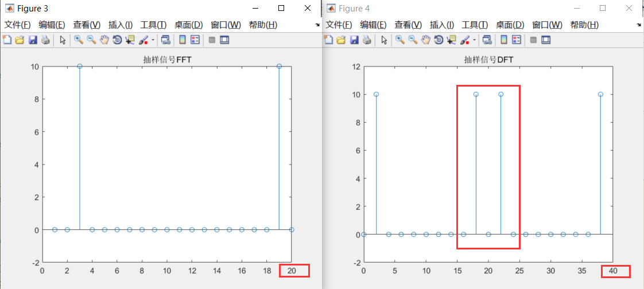644x289 pixels.
Task: Click Link Plot icon in Figure 3
Action: point(165,40)
